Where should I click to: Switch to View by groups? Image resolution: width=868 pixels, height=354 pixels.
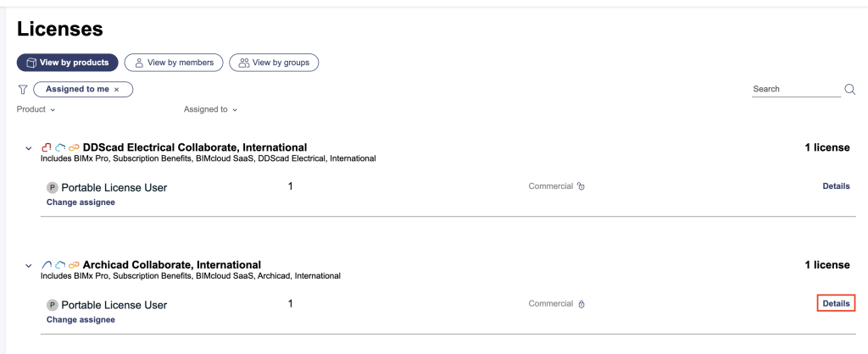coord(273,63)
